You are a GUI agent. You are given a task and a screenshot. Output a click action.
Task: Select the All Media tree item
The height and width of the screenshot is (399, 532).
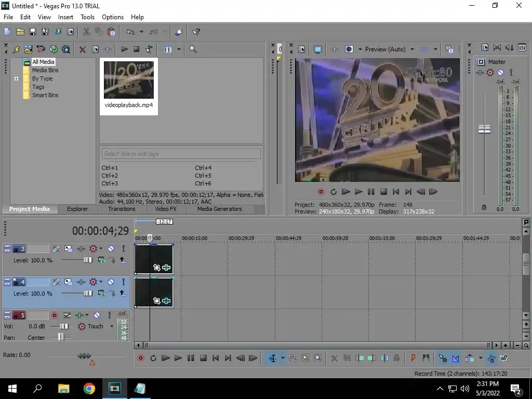[43, 62]
